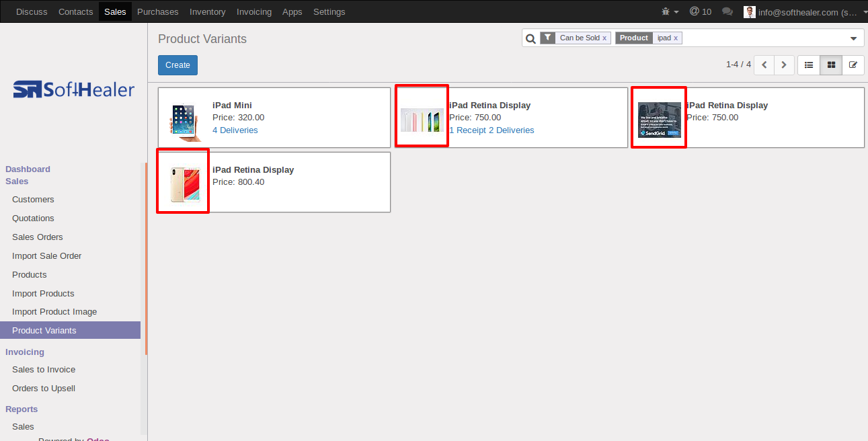Open the Contacts menu
The height and width of the screenshot is (441, 868).
[x=75, y=11]
